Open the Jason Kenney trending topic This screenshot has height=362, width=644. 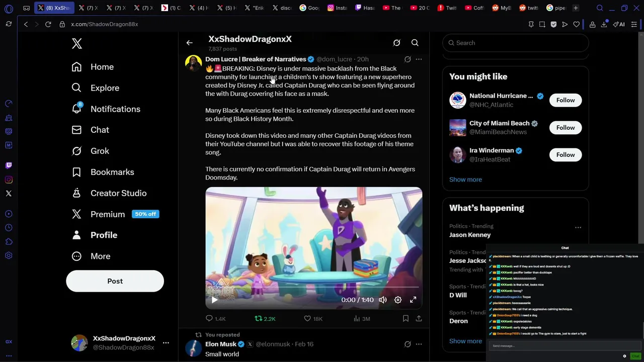pos(470,235)
